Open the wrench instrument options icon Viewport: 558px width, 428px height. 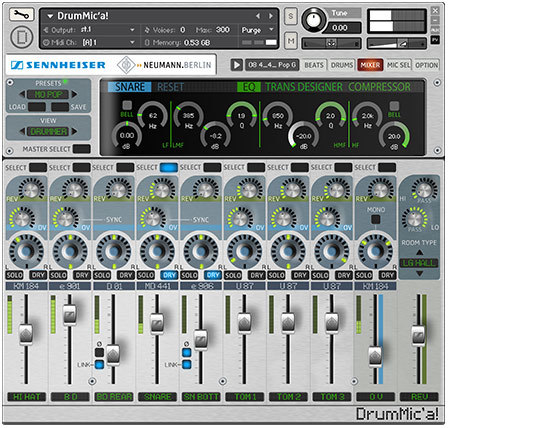(x=21, y=15)
